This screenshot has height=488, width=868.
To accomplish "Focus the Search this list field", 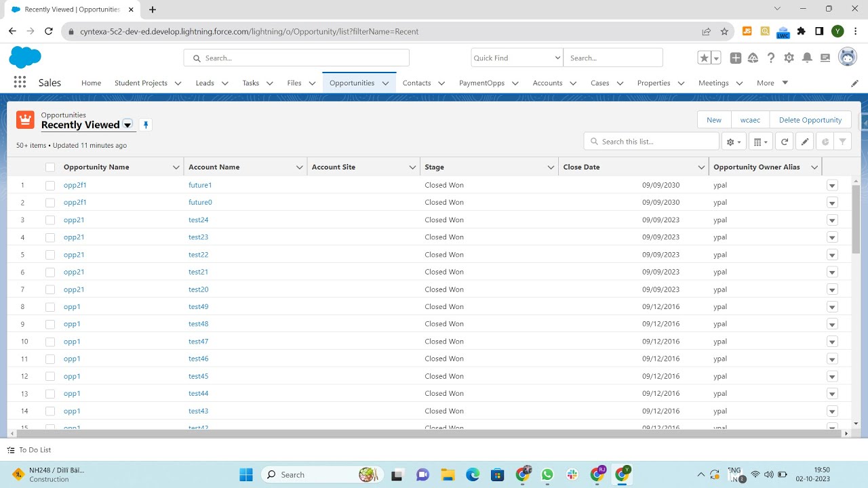I will click(x=651, y=142).
